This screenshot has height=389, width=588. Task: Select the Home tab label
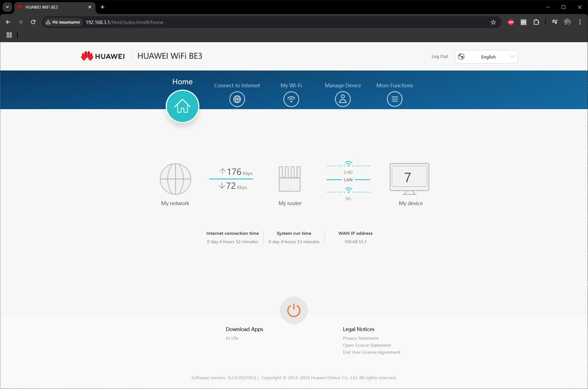(182, 82)
